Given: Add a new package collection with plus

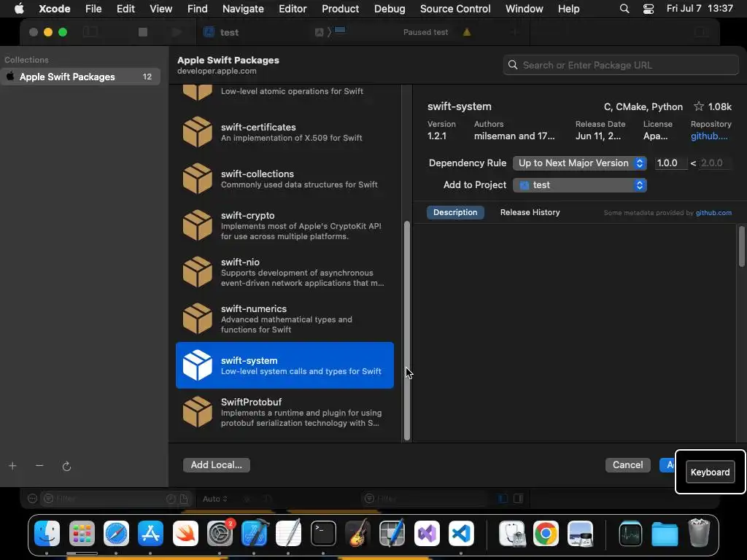Looking at the screenshot, I should [x=13, y=466].
